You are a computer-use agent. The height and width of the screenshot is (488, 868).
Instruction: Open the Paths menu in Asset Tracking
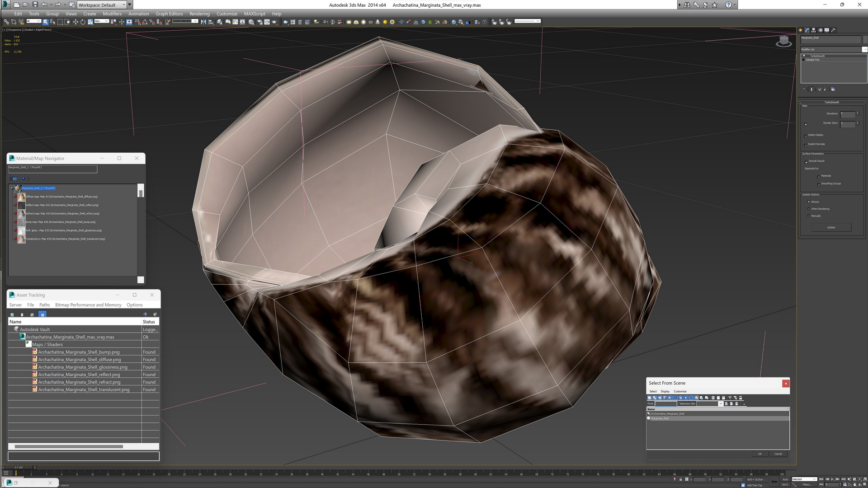point(44,305)
